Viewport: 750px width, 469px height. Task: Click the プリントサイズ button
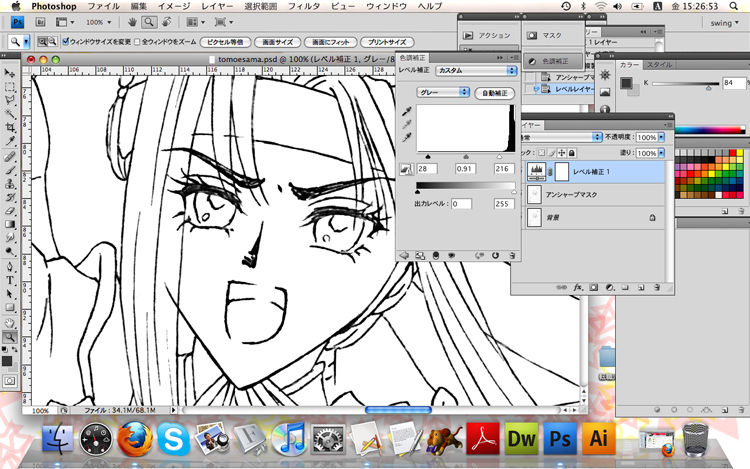pos(387,42)
